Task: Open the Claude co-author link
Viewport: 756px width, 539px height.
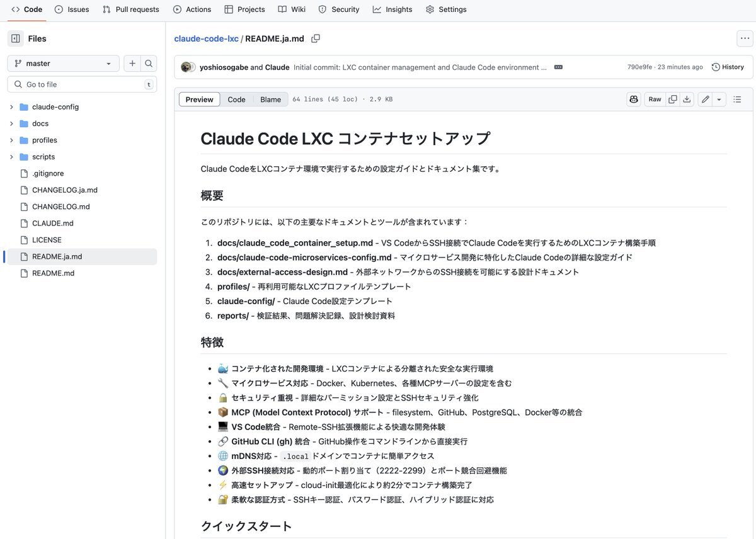Action: click(x=277, y=67)
